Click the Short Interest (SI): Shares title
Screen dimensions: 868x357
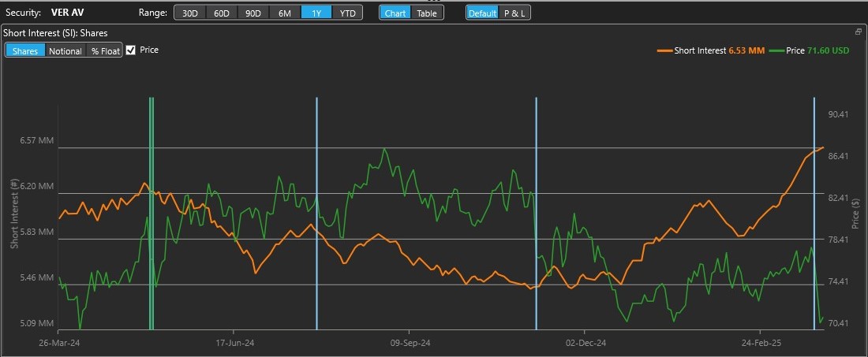[x=55, y=33]
